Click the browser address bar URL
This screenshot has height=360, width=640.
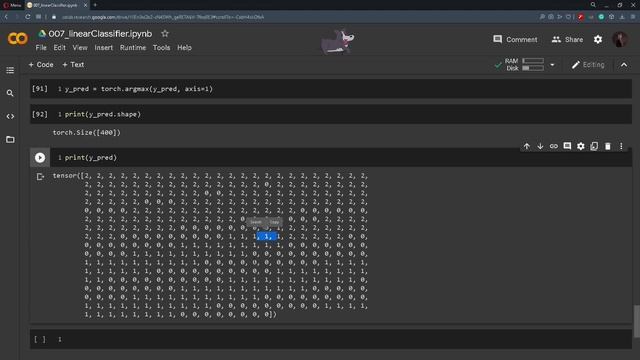pyautogui.click(x=162, y=17)
